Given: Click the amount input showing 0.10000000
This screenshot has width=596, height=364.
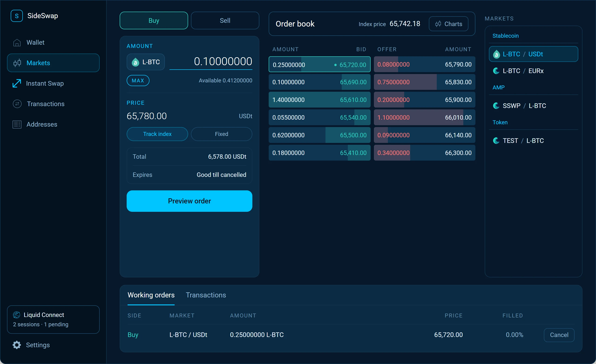Looking at the screenshot, I should point(211,62).
